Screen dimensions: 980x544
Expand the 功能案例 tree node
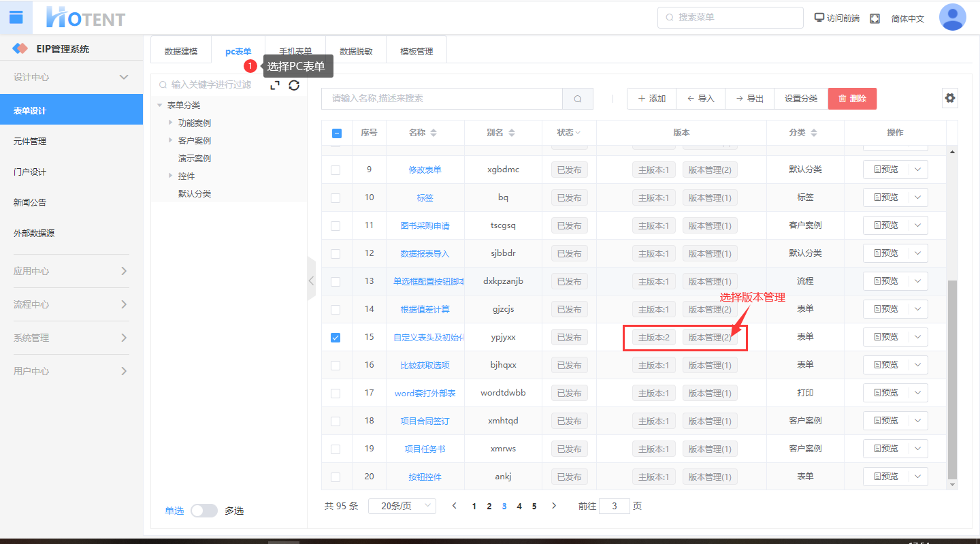(x=170, y=123)
